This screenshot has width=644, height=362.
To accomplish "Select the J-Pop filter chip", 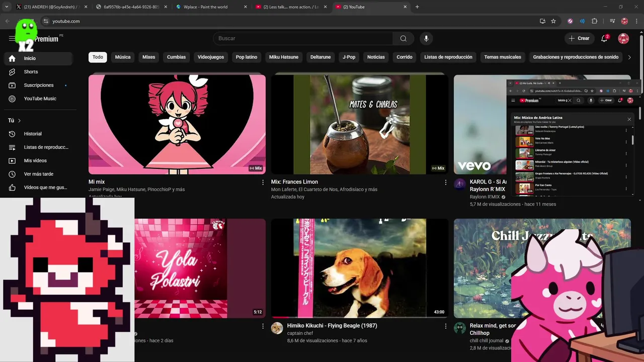I will [349, 57].
